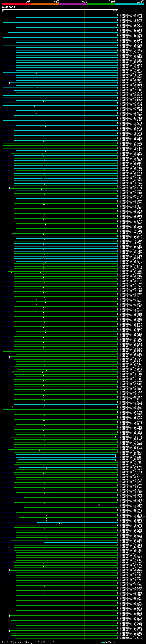Screen dimensions: 146x644
Task: Open the UniRef100_Q8W506 entry
Action: point(131,82)
